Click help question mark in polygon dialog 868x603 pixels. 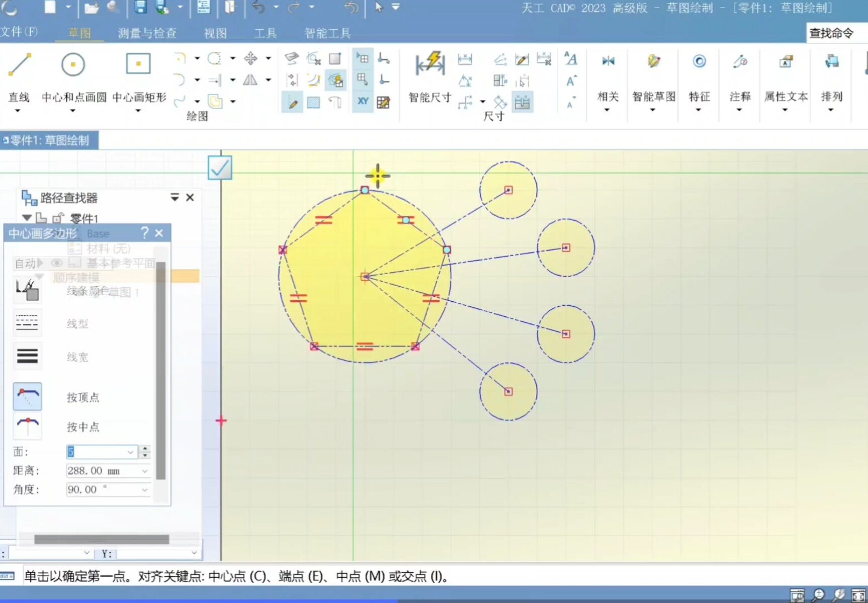pyautogui.click(x=144, y=233)
